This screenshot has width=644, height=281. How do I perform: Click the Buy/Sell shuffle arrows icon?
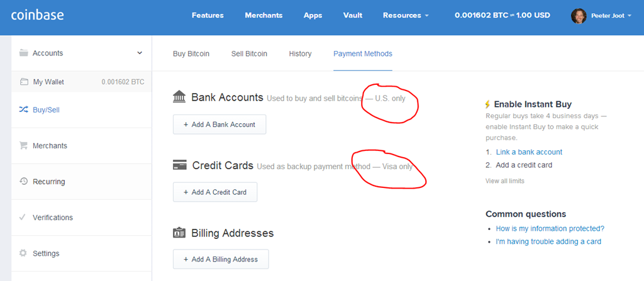tap(24, 109)
